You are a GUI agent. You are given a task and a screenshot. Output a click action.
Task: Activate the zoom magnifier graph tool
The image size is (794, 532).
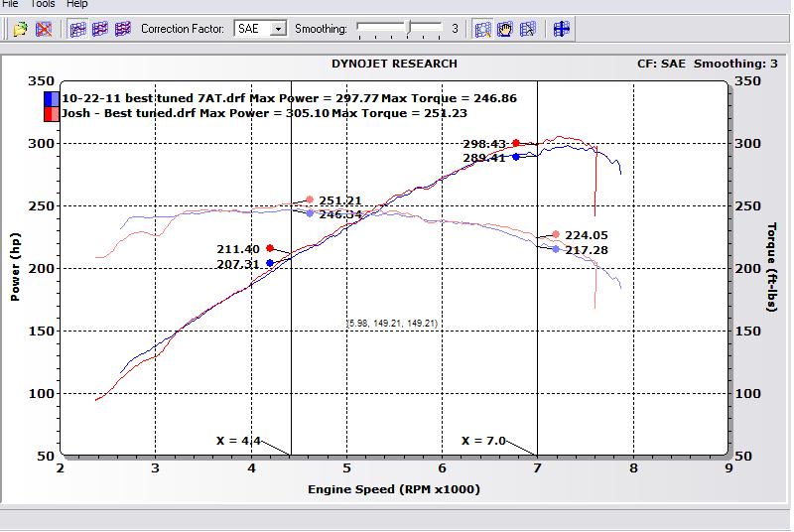point(482,29)
